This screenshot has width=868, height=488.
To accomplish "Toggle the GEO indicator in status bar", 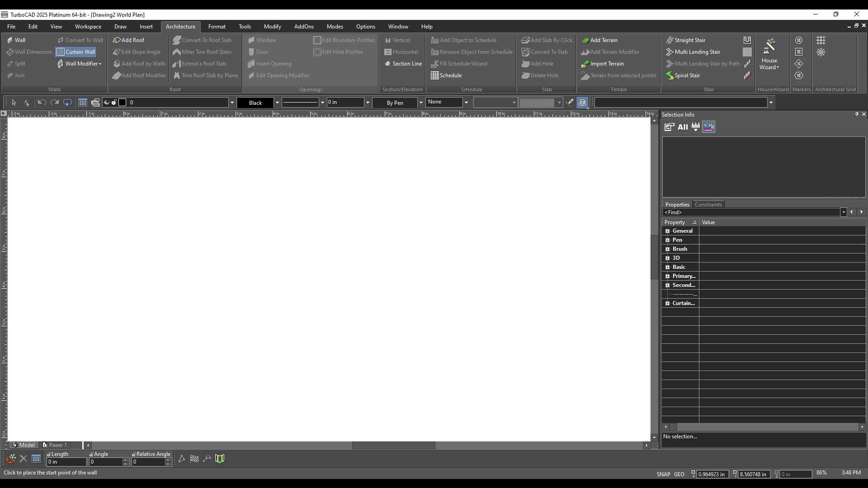I will (679, 474).
